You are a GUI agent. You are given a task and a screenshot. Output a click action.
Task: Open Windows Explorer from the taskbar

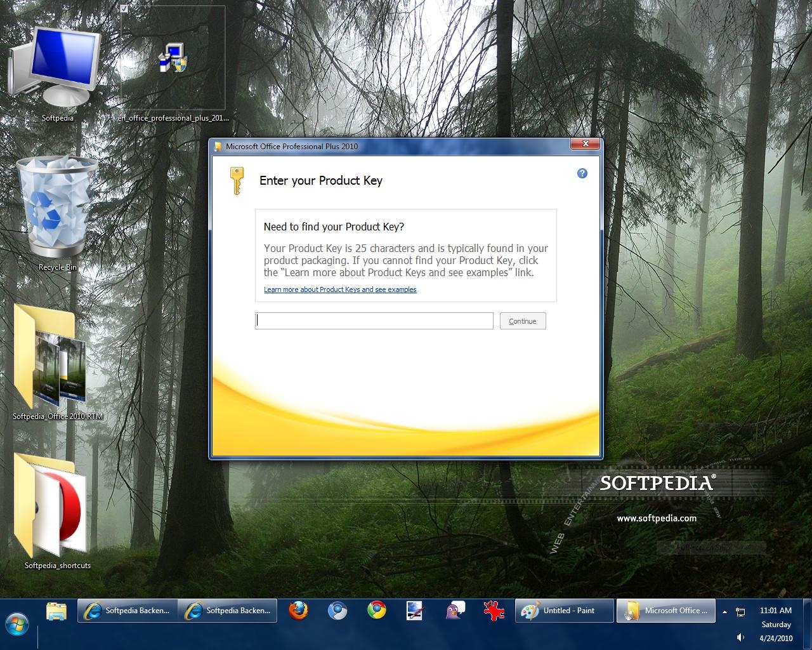pos(56,611)
